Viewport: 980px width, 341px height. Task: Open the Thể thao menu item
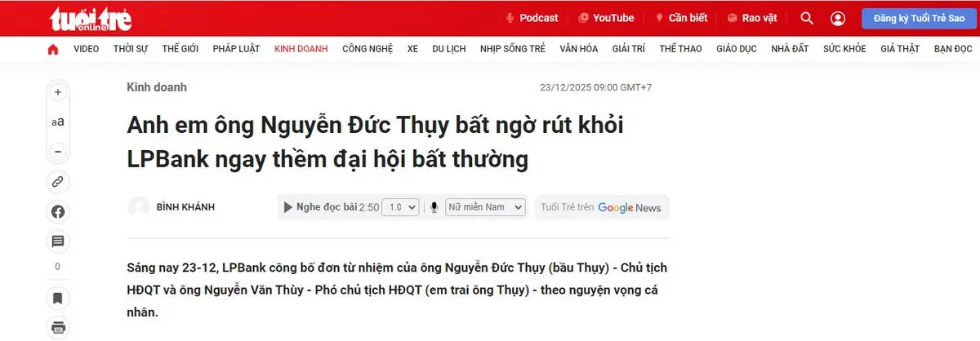tap(681, 49)
